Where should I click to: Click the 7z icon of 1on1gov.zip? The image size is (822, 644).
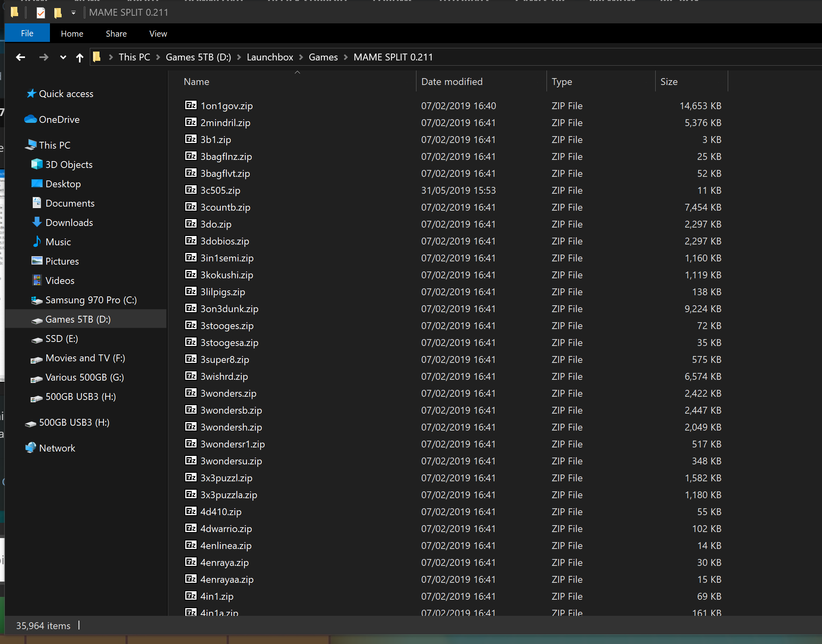[191, 106]
